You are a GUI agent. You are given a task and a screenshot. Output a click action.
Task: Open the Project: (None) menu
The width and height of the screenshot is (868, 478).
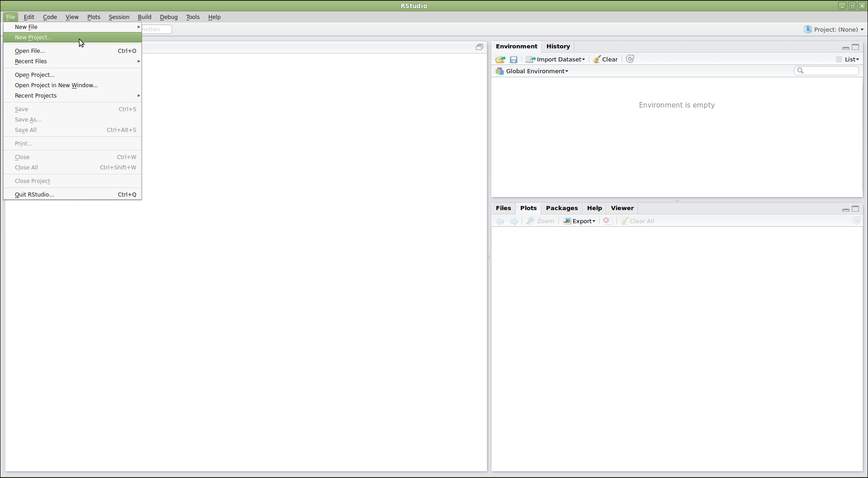(x=834, y=29)
